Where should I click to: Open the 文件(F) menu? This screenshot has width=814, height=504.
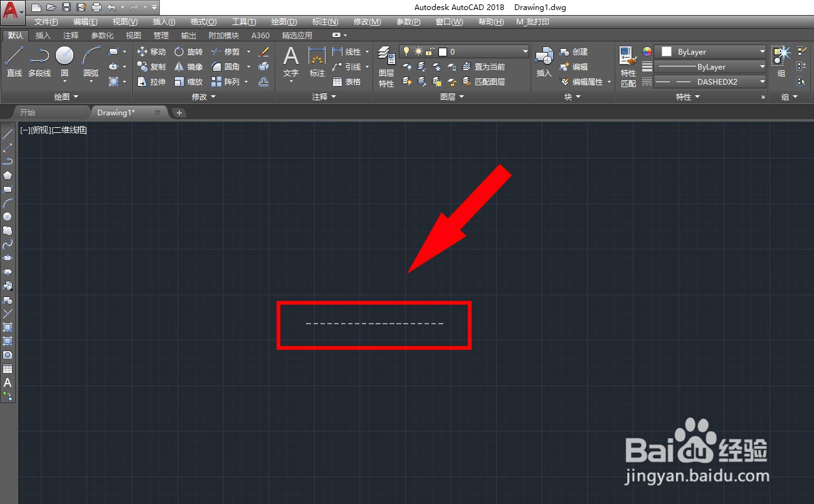coord(46,22)
